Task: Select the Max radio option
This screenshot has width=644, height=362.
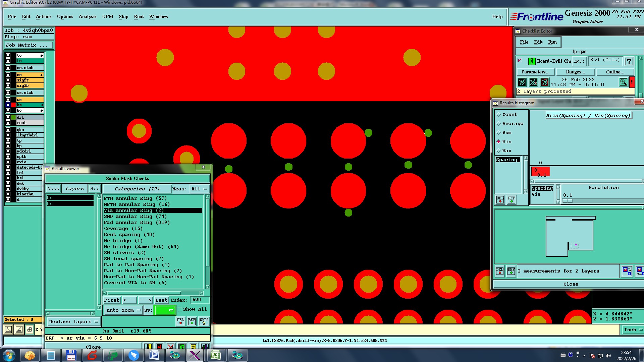Action: tap(499, 151)
